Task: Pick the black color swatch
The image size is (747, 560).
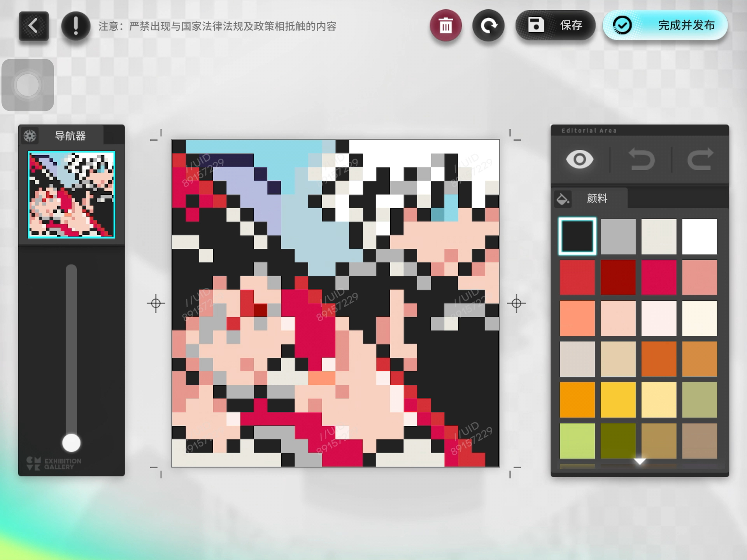Action: [577, 236]
